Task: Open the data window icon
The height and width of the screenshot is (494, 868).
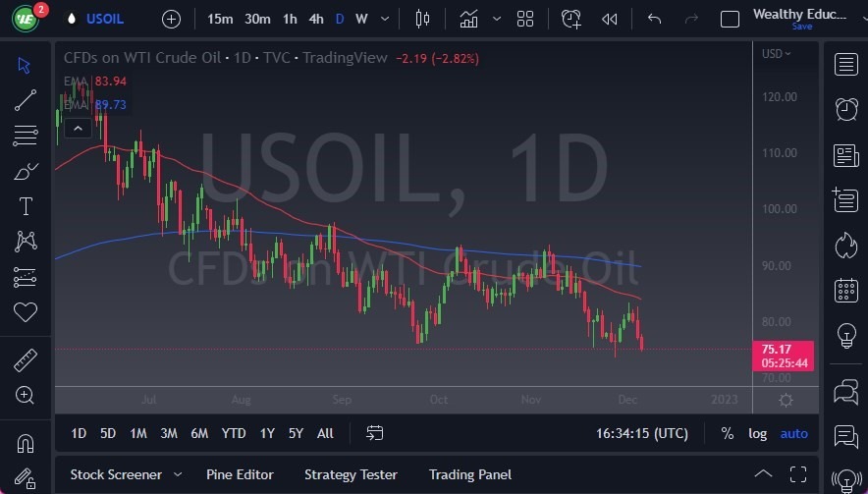Action: click(x=845, y=200)
